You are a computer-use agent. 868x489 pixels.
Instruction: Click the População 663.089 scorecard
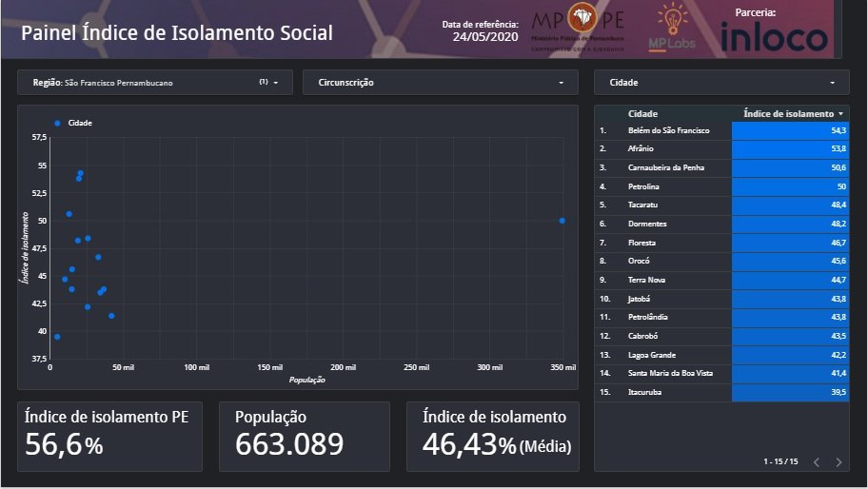tap(304, 436)
